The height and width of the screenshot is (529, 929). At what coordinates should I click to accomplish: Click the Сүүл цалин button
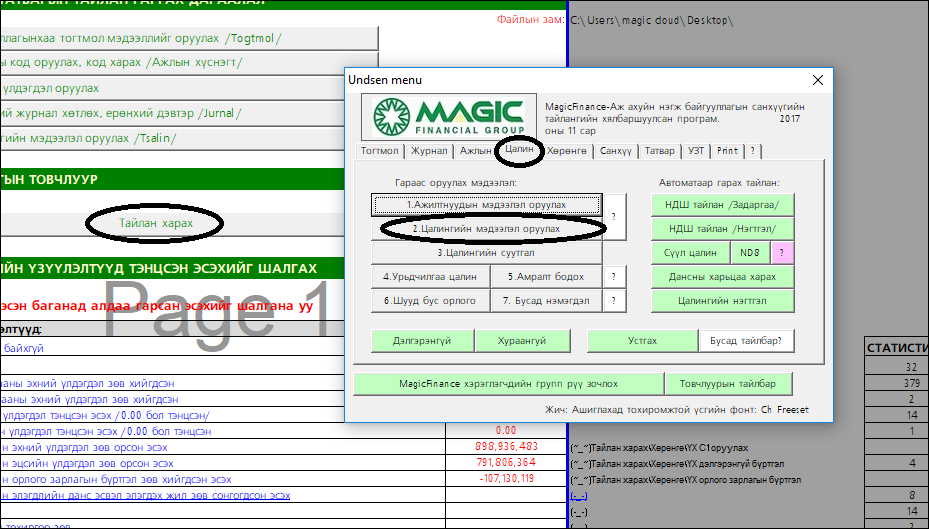pyautogui.click(x=690, y=253)
